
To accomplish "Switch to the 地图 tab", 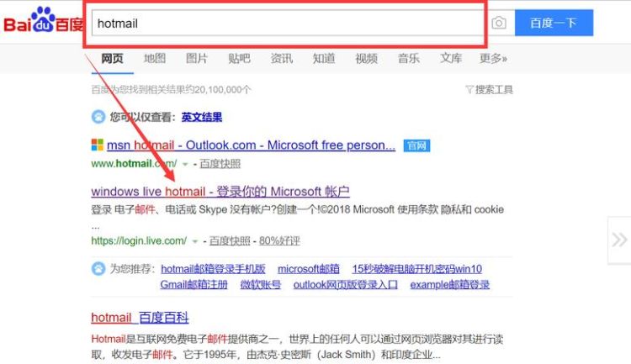I will pos(155,59).
